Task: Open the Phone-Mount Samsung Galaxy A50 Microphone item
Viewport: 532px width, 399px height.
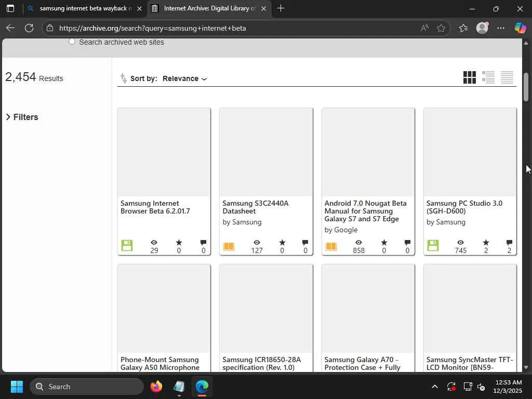Action: click(160, 363)
